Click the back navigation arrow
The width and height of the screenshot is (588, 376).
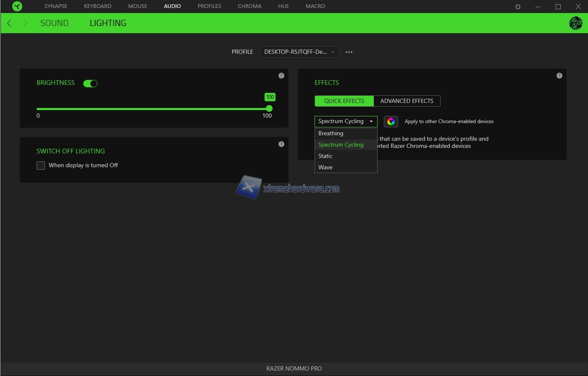click(9, 23)
